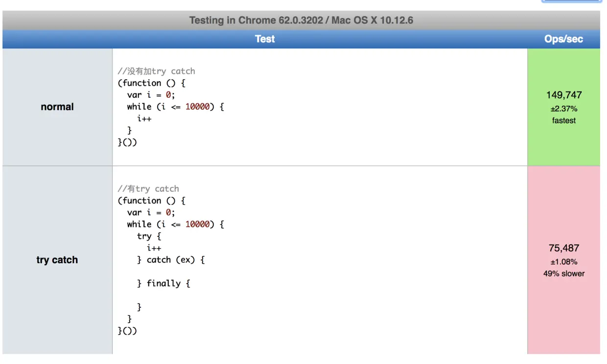
Task: Click 'i++' in the normal test code
Action: pyautogui.click(x=144, y=118)
